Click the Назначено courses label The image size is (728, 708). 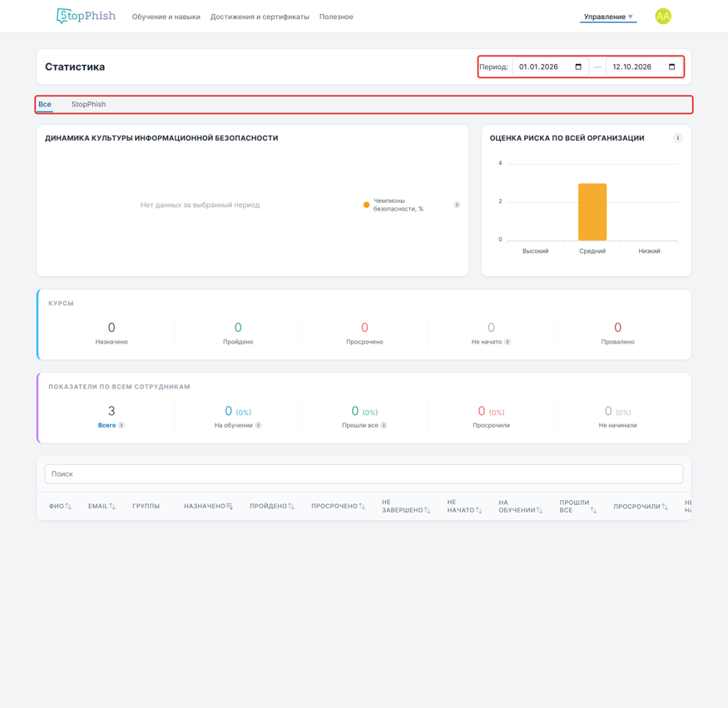click(x=111, y=342)
